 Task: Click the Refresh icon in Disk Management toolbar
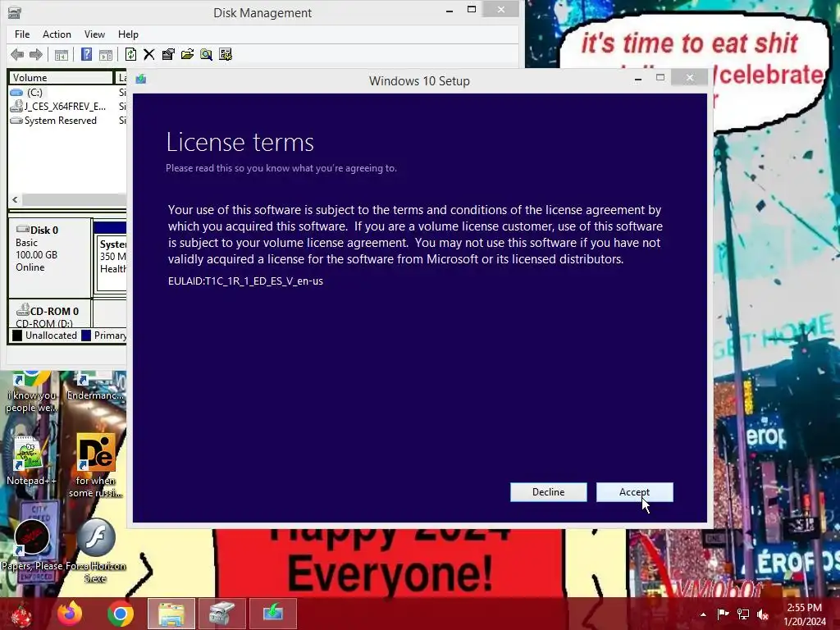(x=130, y=54)
